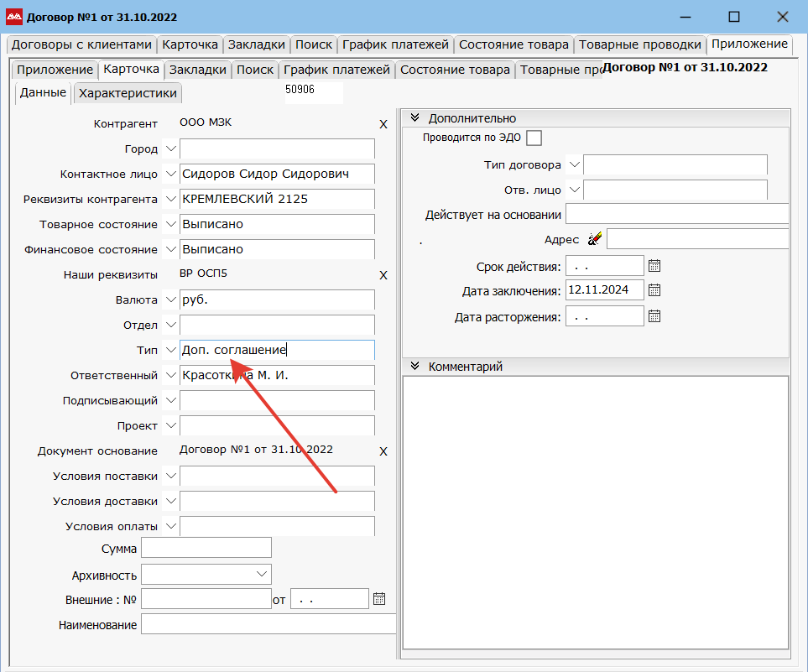This screenshot has width=808, height=672.
Task: Open the Финансовое состояние dropdown arrow
Action: (170, 249)
